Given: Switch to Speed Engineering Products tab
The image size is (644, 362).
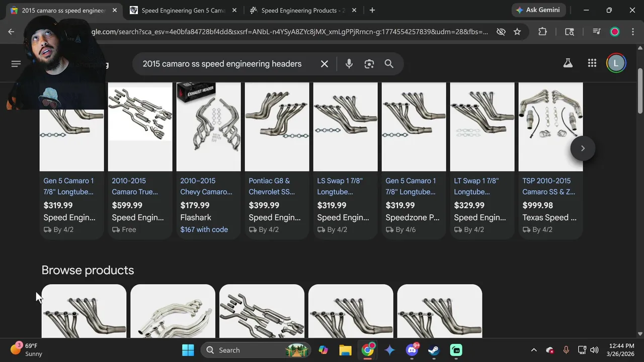Looking at the screenshot, I should pos(303,10).
